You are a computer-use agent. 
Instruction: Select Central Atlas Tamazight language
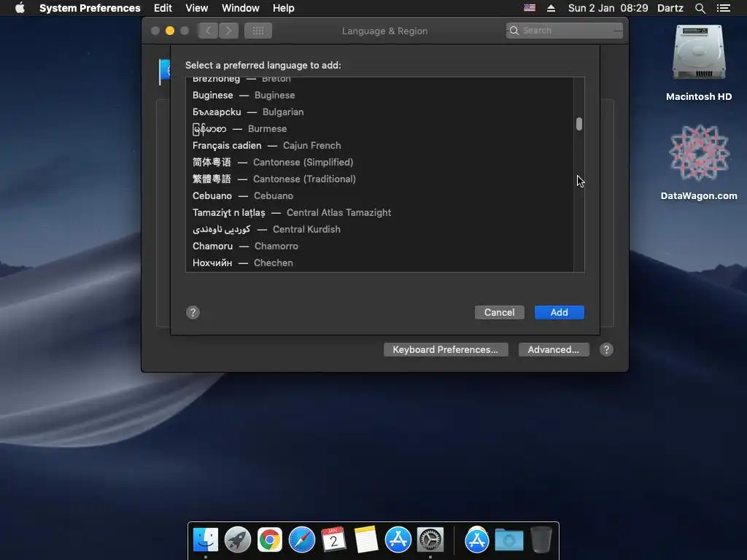pyautogui.click(x=379, y=212)
